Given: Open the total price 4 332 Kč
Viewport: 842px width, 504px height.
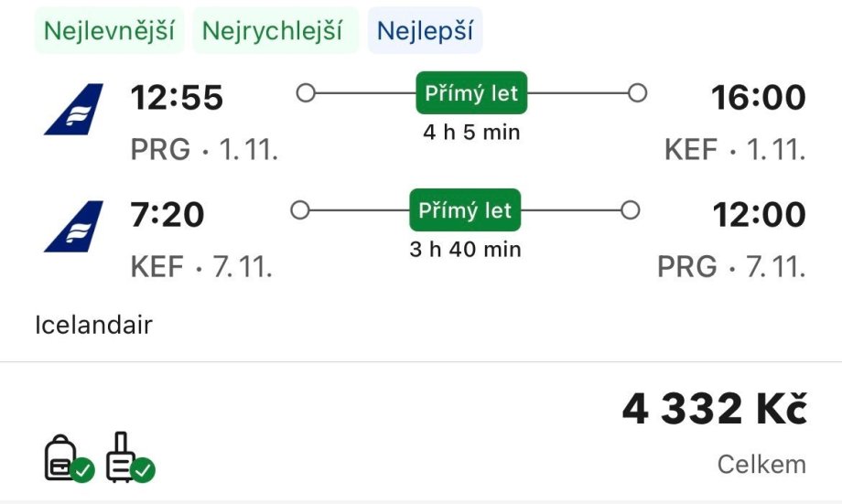Looking at the screenshot, I should 715,410.
